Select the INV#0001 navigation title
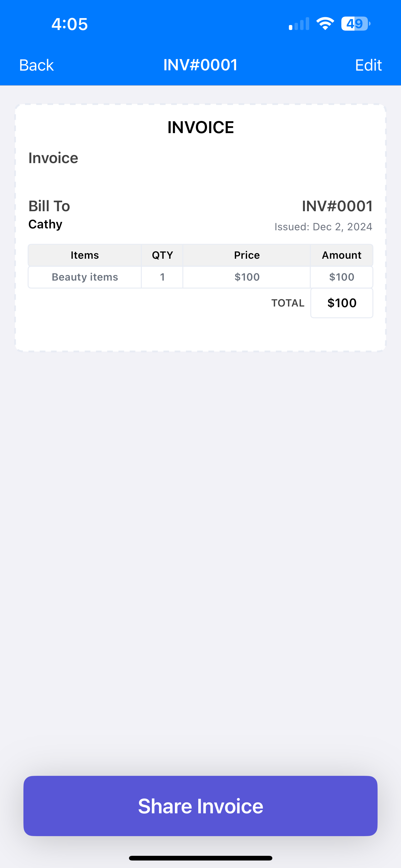Viewport: 401px width, 868px height. point(200,65)
